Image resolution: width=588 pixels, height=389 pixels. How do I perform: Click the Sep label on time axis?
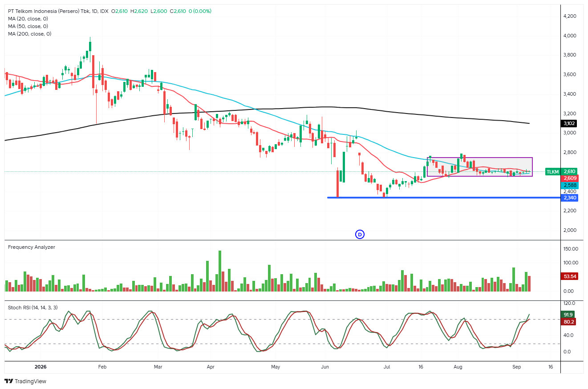click(517, 367)
